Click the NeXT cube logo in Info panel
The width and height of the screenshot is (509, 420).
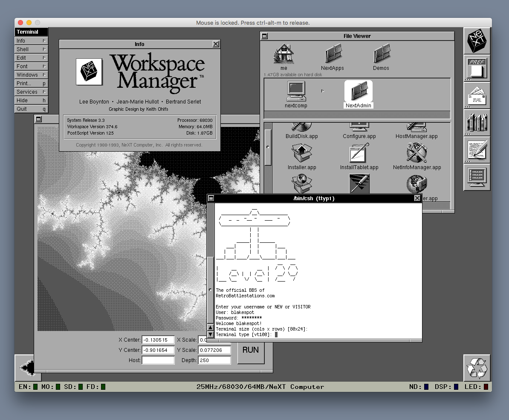[89, 72]
